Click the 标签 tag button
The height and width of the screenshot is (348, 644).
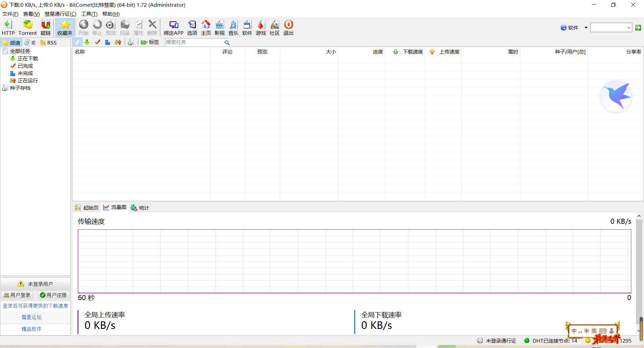tap(150, 42)
